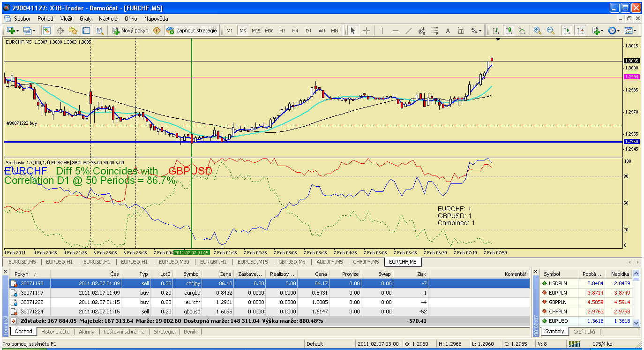This screenshot has height=350, width=644.
Task: Toggle the Terminal panel icon
Action: pyautogui.click(x=86, y=30)
